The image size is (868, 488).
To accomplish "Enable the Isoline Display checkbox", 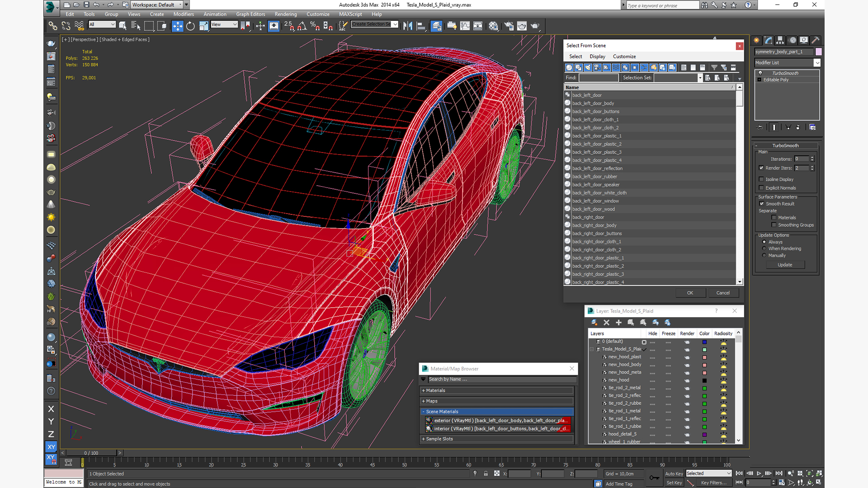I will click(x=761, y=179).
